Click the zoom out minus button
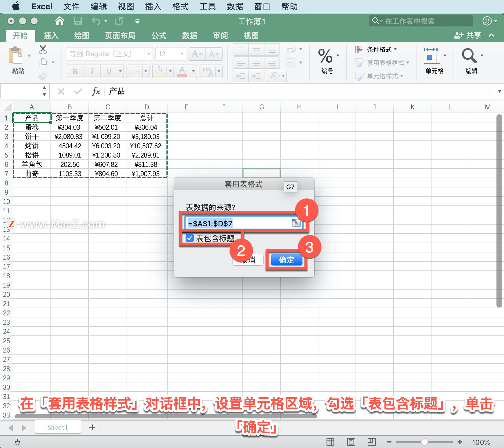Screen dimensions: 504x448 pyautogui.click(x=389, y=442)
